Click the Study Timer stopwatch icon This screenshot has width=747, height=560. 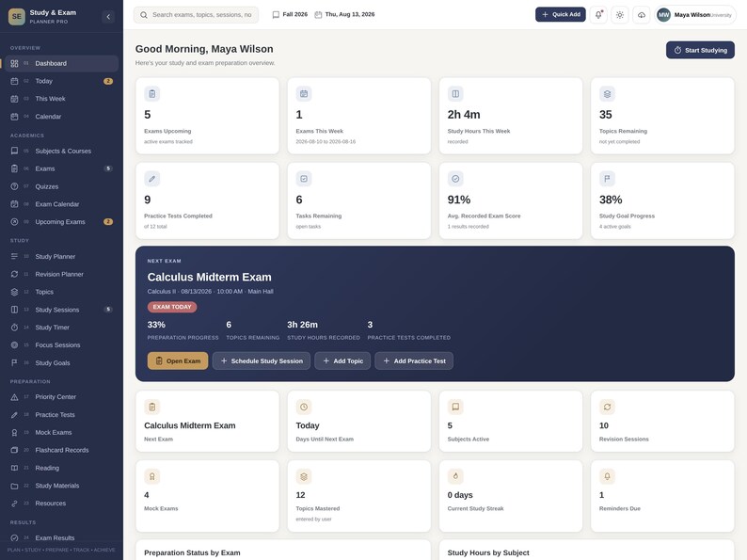(x=14, y=328)
